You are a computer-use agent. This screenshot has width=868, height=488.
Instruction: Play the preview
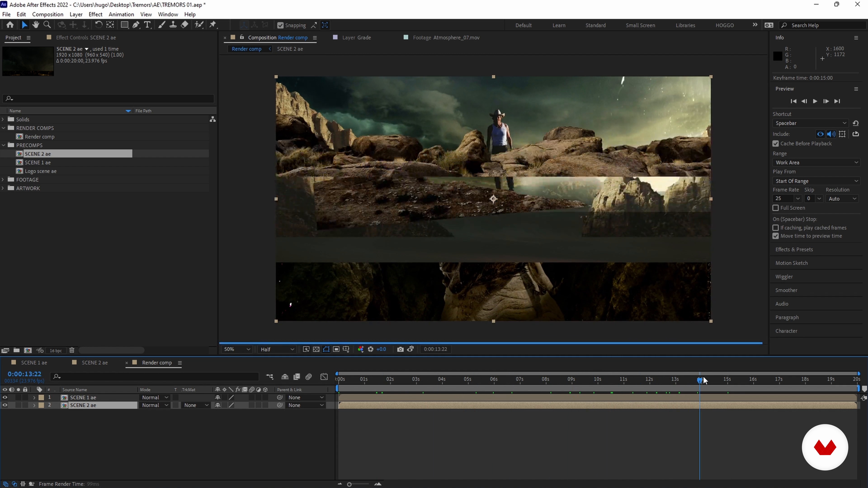click(x=815, y=101)
